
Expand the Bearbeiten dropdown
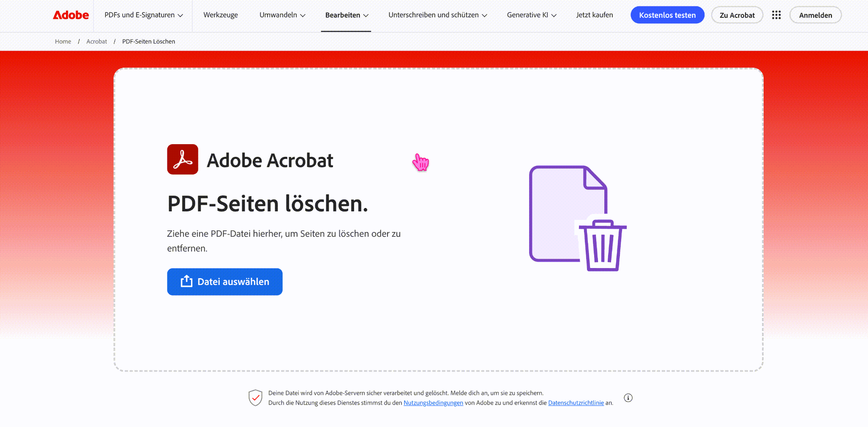tap(347, 15)
